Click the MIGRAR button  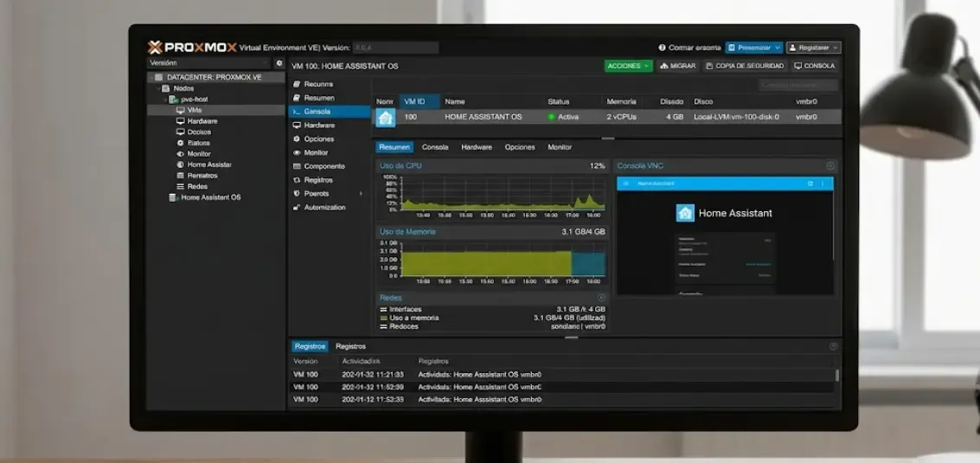click(678, 66)
